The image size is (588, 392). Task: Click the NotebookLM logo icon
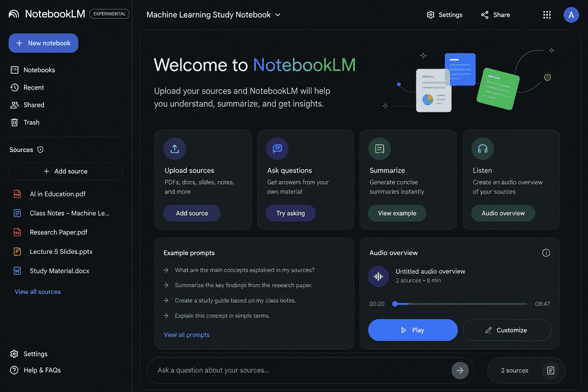click(13, 14)
